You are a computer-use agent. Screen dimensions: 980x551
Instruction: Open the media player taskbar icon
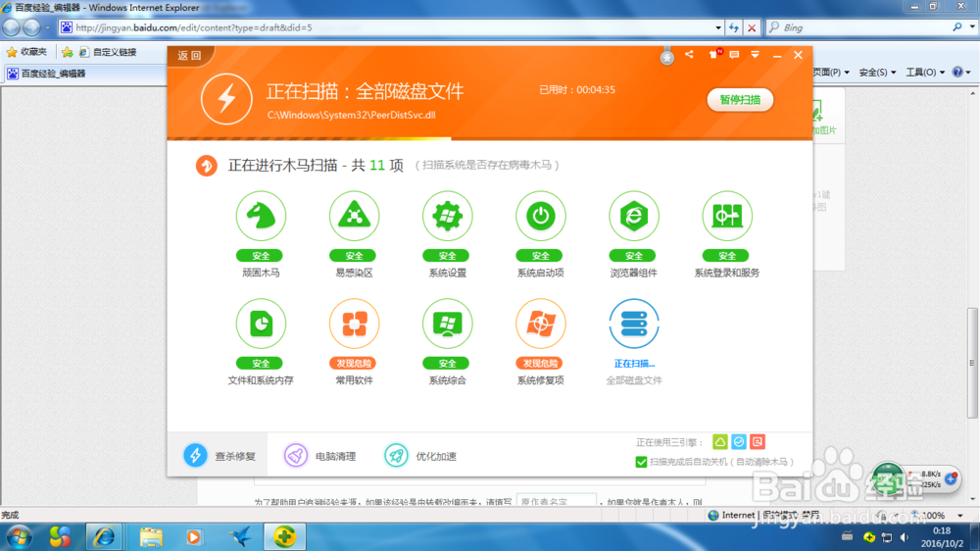[x=194, y=537]
